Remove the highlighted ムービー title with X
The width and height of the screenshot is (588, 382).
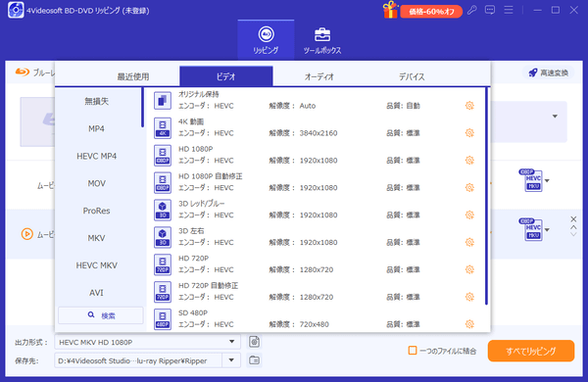(x=573, y=219)
